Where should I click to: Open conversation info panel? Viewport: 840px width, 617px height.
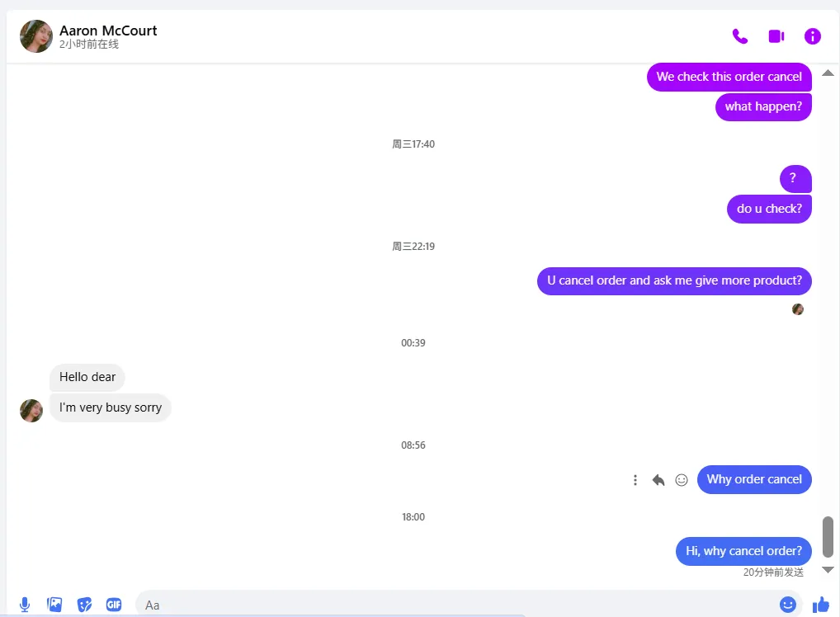(812, 36)
